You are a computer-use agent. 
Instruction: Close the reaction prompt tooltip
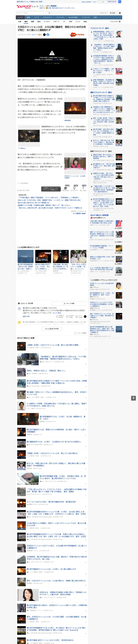[x=60, y=188]
